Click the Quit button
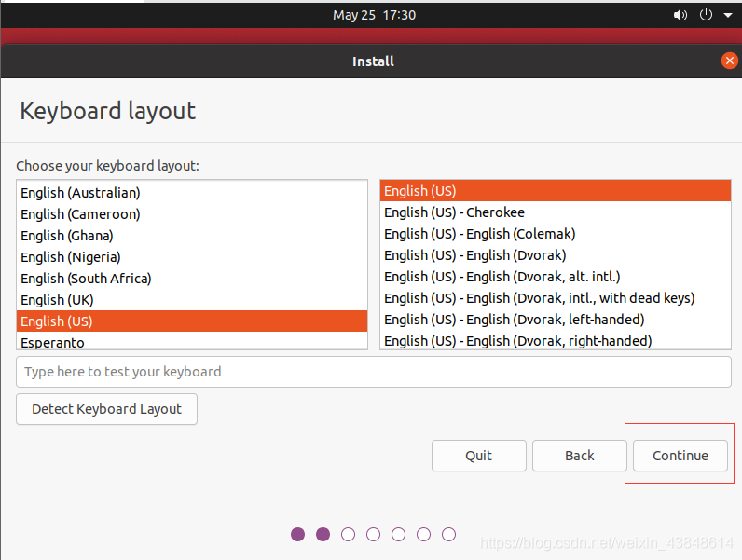Viewport: 742px width, 560px height. 479,456
